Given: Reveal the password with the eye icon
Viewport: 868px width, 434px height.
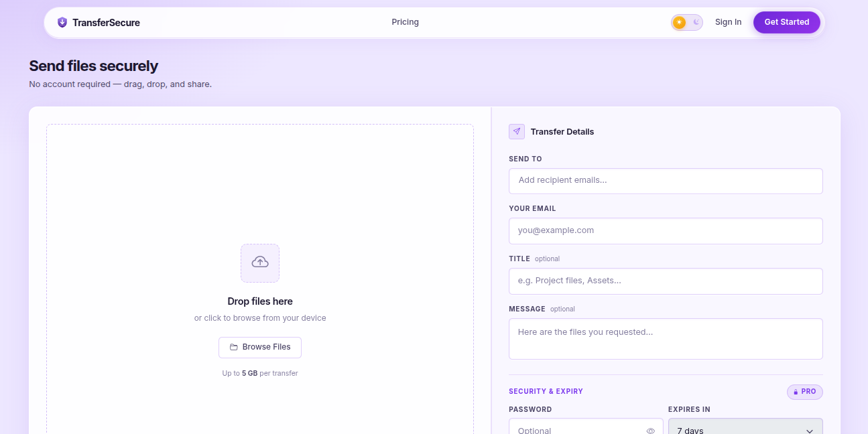Looking at the screenshot, I should coord(649,429).
